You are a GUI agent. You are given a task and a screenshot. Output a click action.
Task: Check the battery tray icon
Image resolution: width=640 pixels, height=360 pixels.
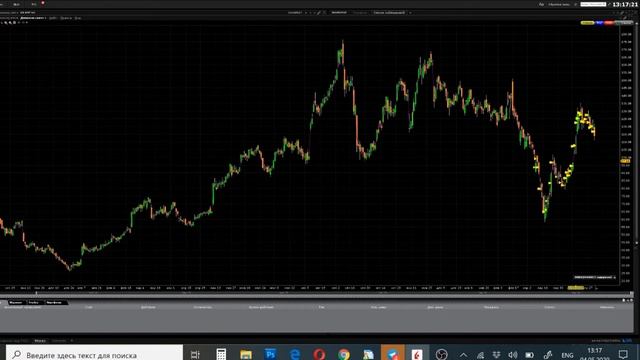click(530, 355)
